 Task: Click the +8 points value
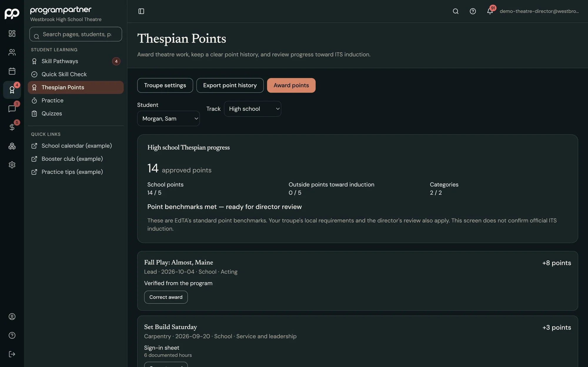(557, 263)
